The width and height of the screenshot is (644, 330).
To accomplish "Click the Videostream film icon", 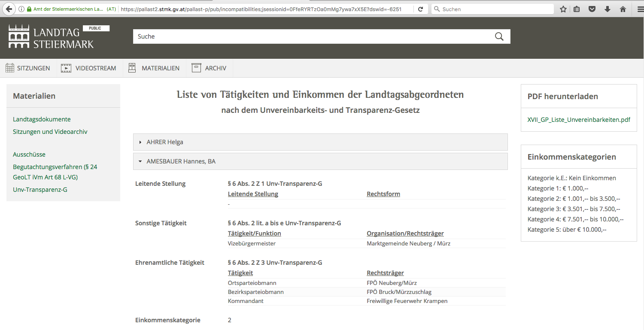I will (x=66, y=68).
